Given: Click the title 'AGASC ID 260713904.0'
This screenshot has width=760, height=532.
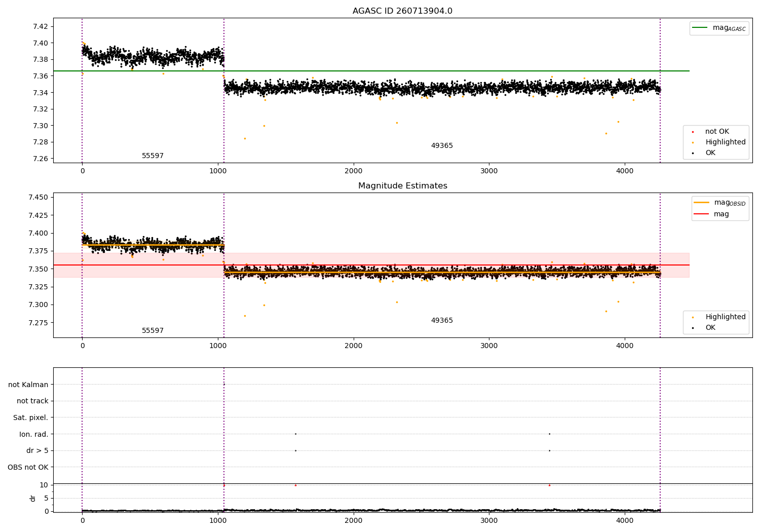Looking at the screenshot, I should coord(402,11).
